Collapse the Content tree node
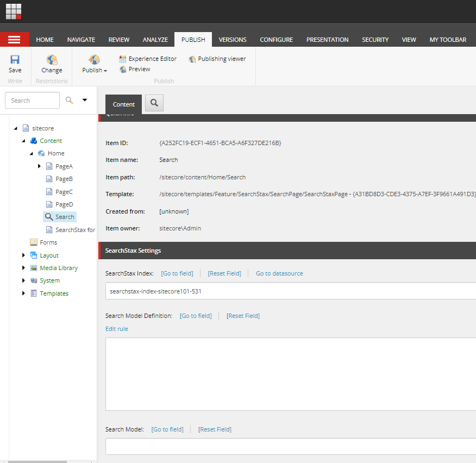 24,141
